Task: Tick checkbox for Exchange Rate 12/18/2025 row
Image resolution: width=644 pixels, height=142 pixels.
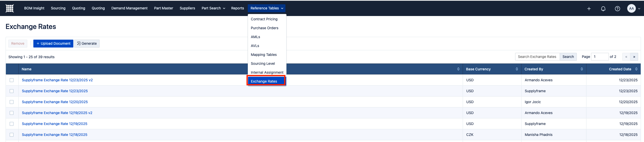Action: (x=12, y=135)
